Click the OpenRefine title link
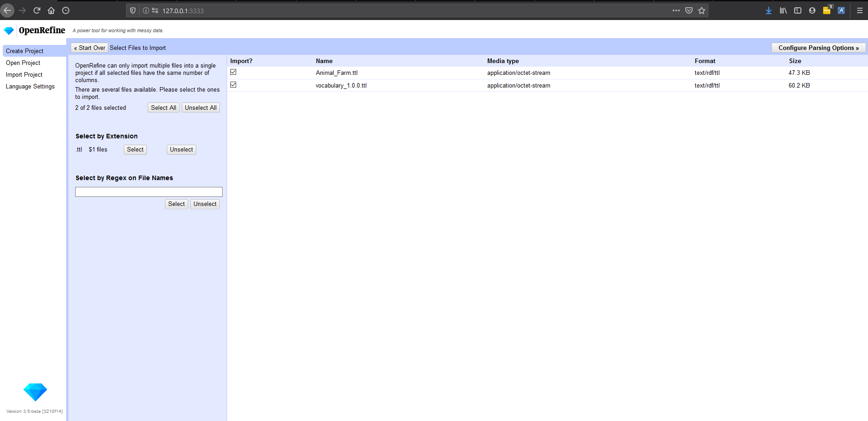868x421 pixels. (42, 30)
